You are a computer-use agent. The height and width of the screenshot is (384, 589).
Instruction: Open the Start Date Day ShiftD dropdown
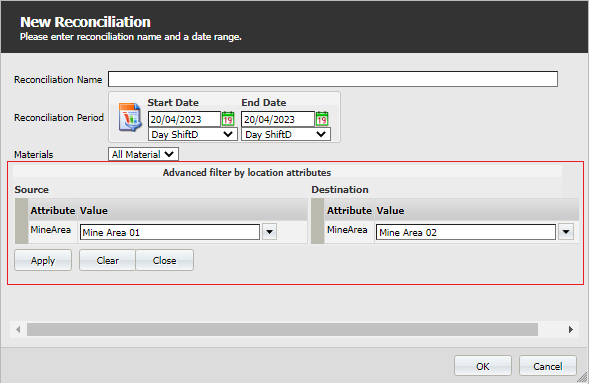click(193, 135)
